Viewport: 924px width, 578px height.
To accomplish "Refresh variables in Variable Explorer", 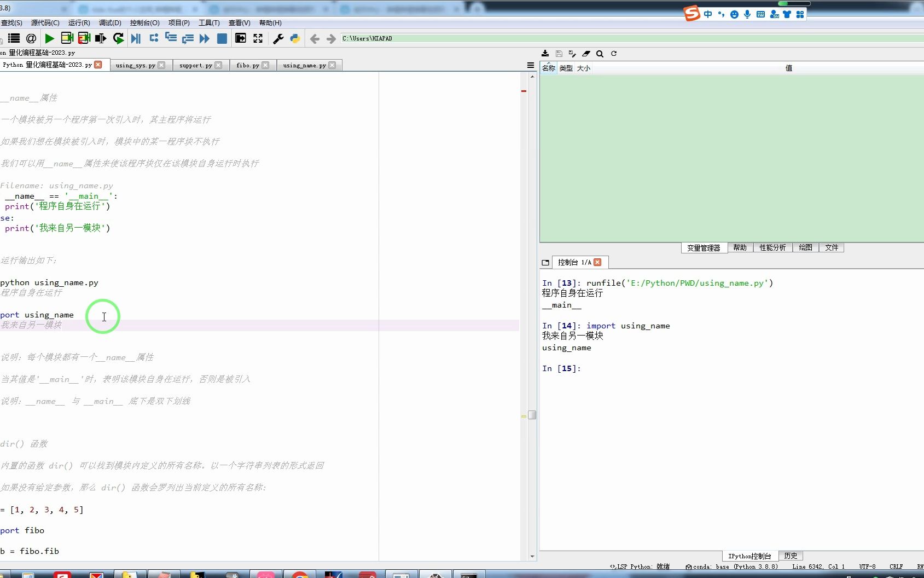I will click(x=614, y=54).
